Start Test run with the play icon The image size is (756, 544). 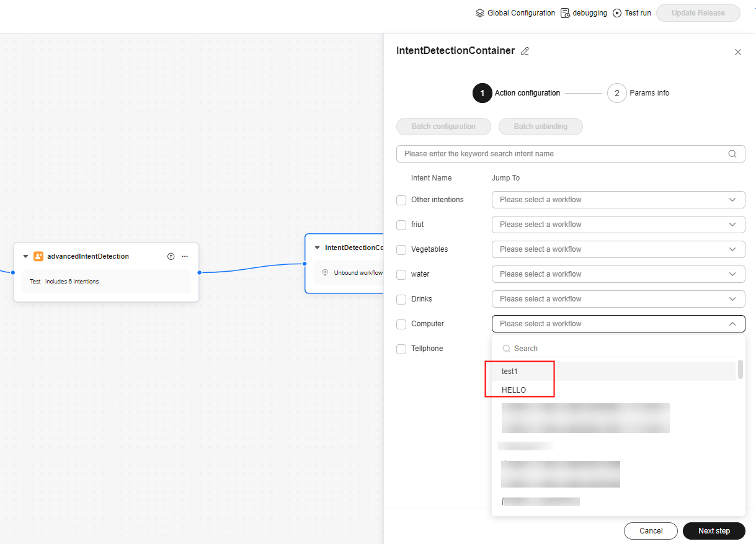pos(617,13)
